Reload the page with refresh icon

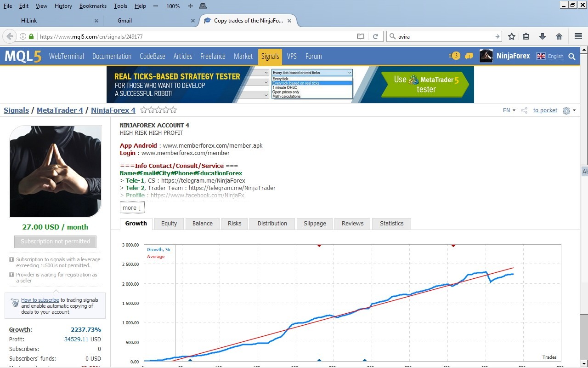pos(375,36)
